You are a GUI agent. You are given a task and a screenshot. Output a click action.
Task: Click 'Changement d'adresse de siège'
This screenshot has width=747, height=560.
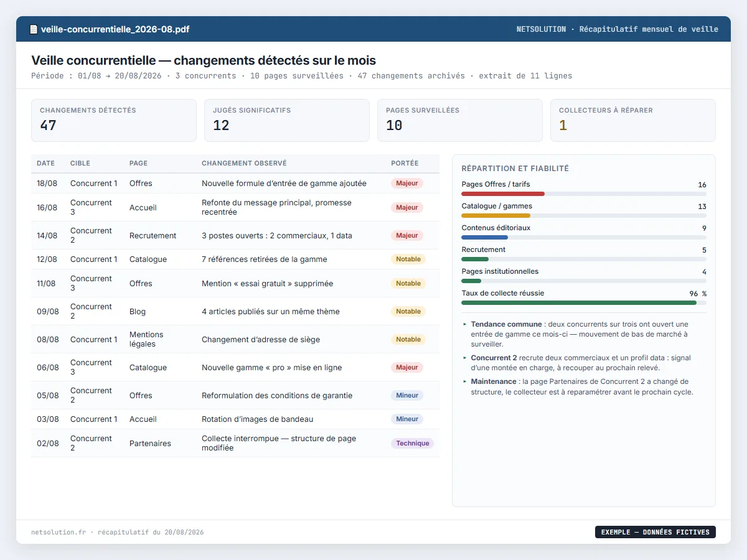(x=261, y=340)
